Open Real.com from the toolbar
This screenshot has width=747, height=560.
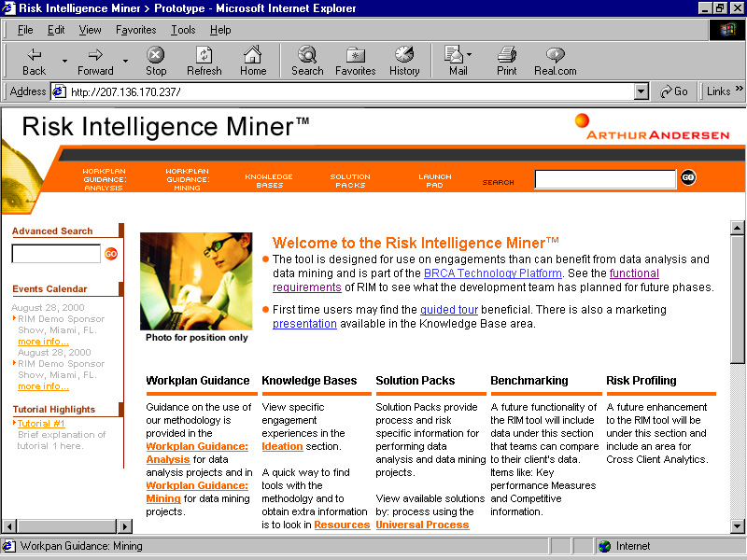point(555,62)
